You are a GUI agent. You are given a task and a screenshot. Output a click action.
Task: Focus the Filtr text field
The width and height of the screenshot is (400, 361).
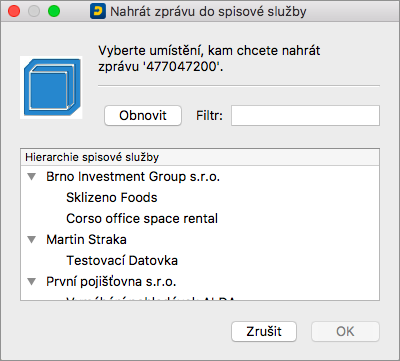pyautogui.click(x=305, y=116)
